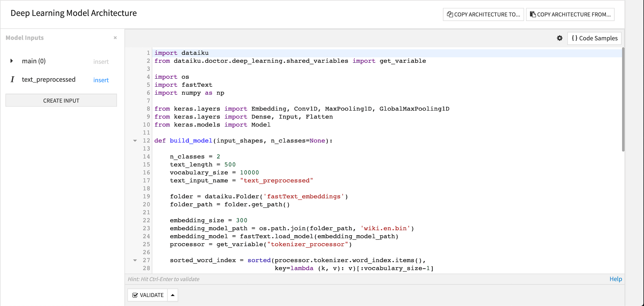Click the 'folder_path = folder.get_path()' line
644x306 pixels.
(x=230, y=204)
